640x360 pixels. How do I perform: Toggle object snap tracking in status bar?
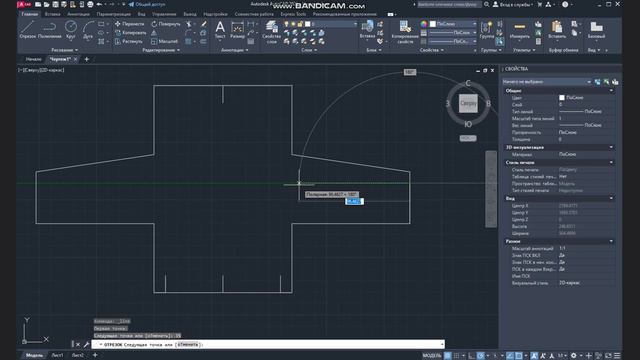pos(510,356)
